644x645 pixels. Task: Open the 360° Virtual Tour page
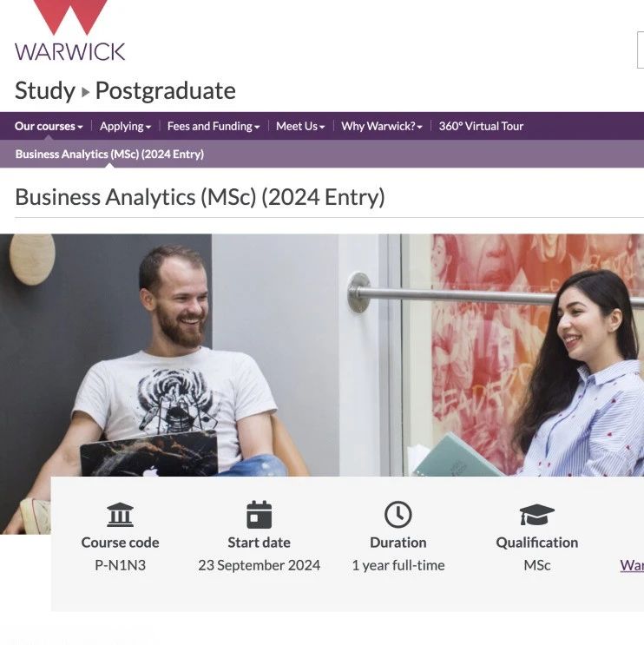(x=481, y=126)
